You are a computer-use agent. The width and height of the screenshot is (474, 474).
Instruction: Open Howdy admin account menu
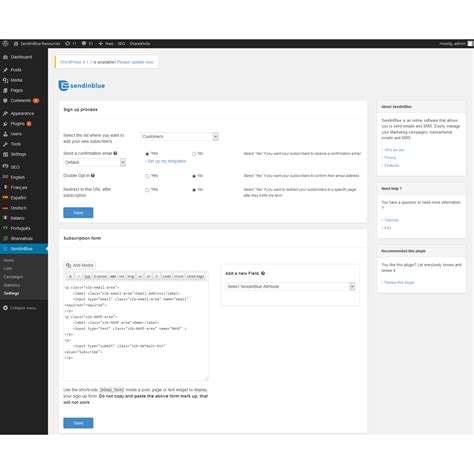456,44
